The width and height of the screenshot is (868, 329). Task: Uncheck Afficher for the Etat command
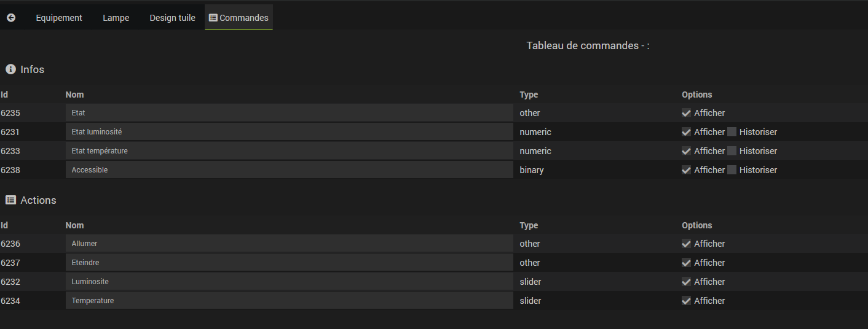pos(686,113)
